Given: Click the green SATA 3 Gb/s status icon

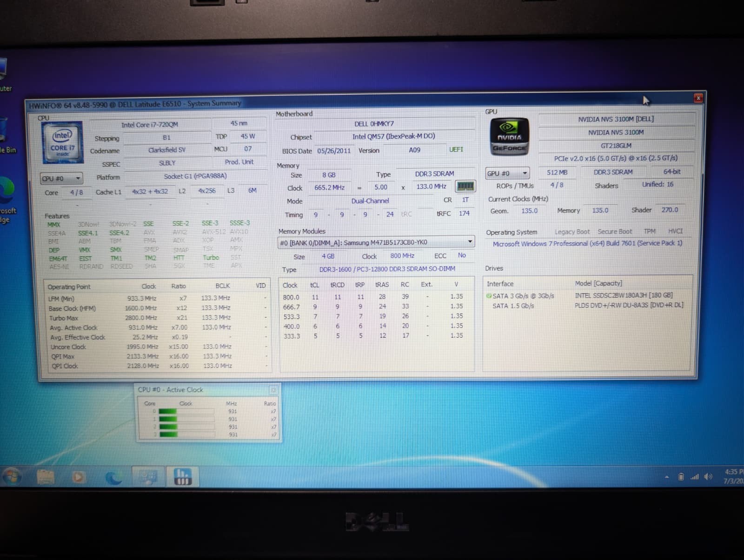Looking at the screenshot, I should pos(489,295).
